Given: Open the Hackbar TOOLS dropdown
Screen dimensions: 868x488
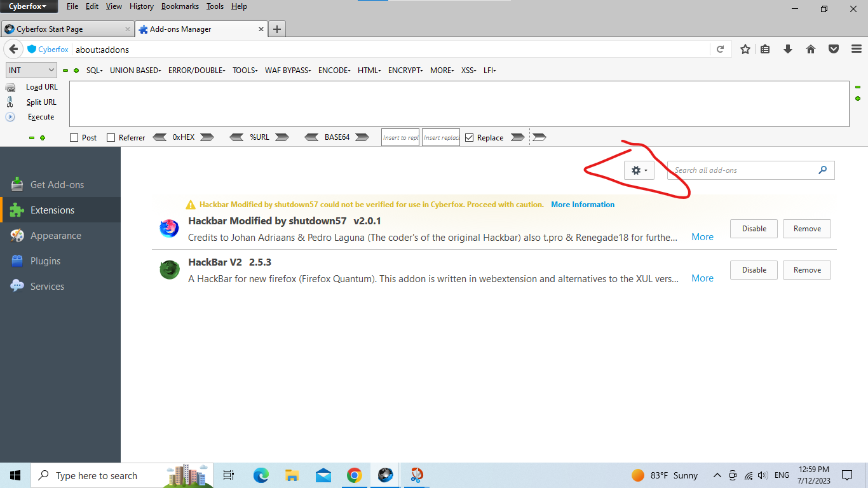Looking at the screenshot, I should click(245, 71).
